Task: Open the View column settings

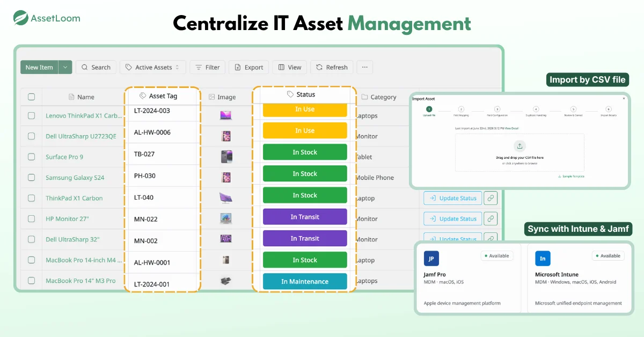Action: tap(289, 67)
